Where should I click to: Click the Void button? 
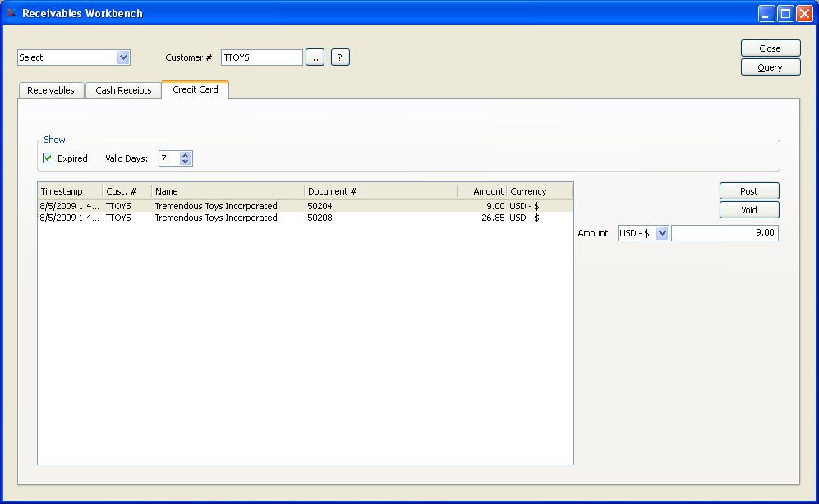pos(749,210)
